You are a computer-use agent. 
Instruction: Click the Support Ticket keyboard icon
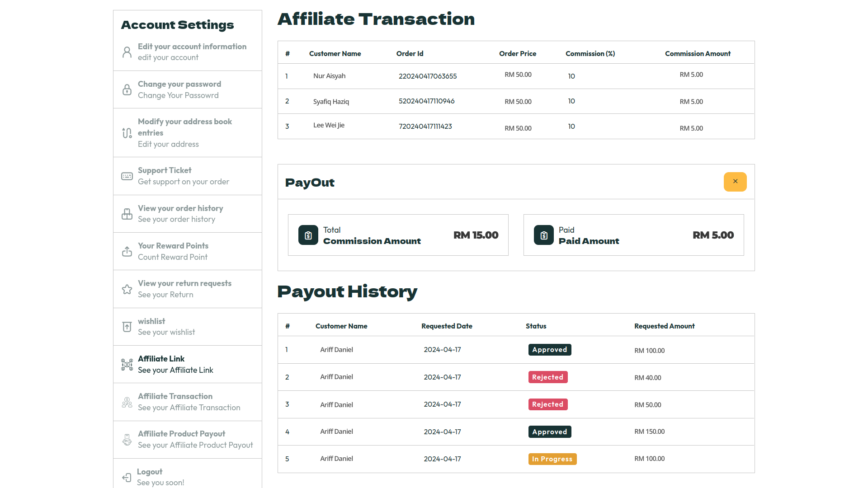pos(127,176)
